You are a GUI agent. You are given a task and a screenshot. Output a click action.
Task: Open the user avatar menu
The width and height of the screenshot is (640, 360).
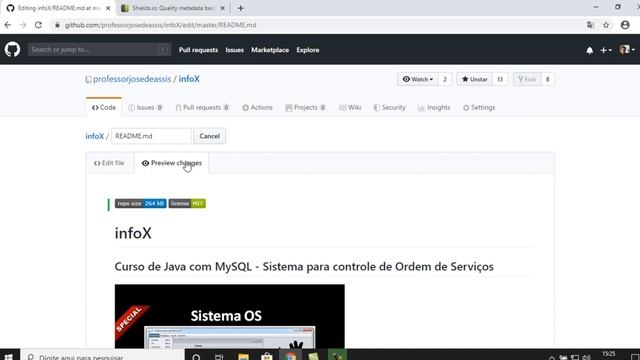627,50
